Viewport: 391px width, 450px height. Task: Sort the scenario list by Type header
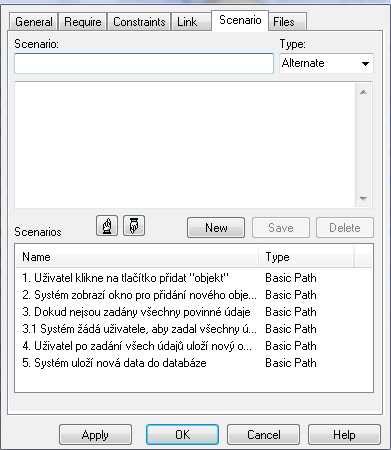point(306,257)
